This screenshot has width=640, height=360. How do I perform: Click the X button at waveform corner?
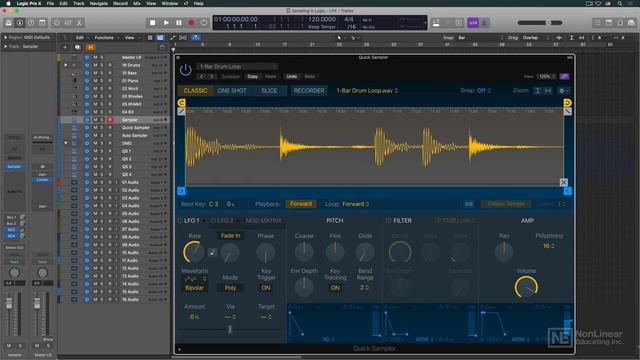563,182
